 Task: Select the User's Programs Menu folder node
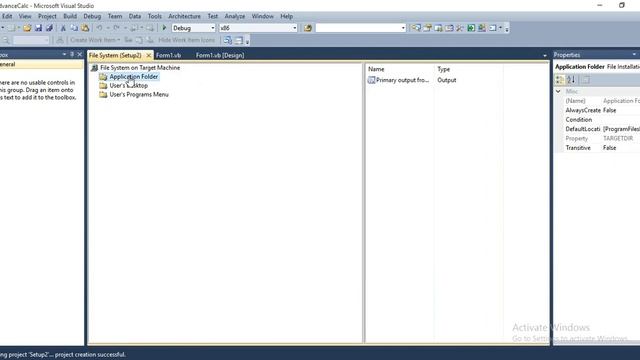coord(139,95)
